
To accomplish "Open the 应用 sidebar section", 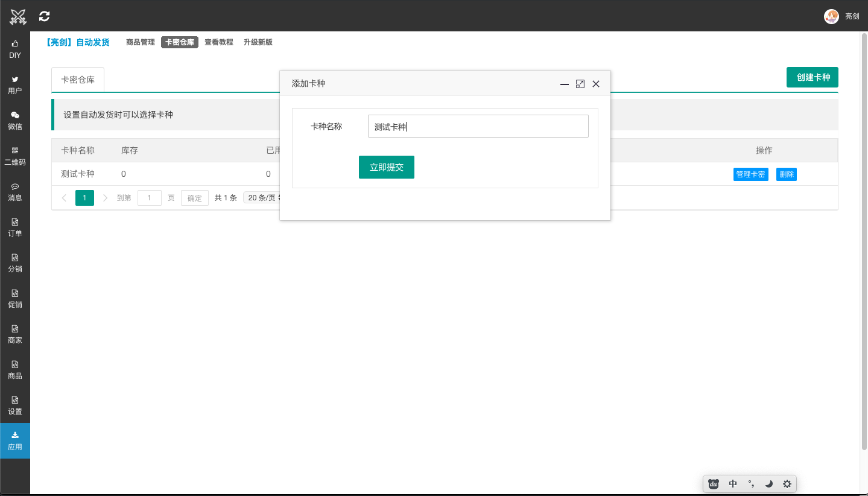I will coord(15,441).
